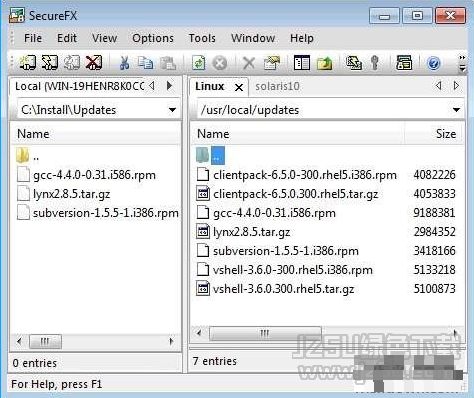The width and height of the screenshot is (474, 398).
Task: Click remote pane horizontal scrollbar thumb
Action: (x=265, y=333)
